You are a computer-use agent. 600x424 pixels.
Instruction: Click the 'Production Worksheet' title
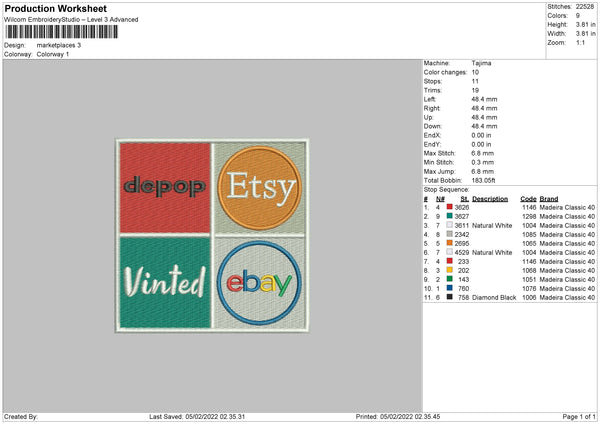pos(55,8)
